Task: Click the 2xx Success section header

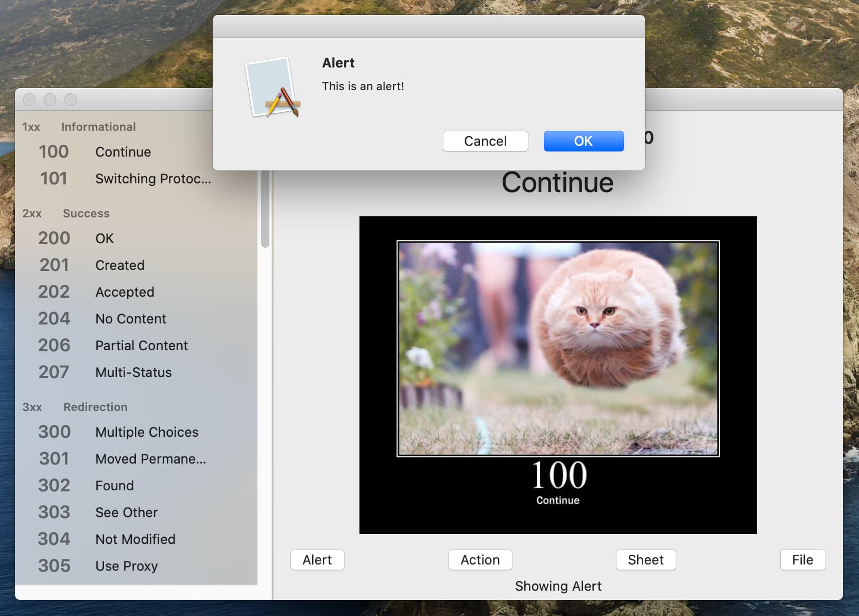Action: pyautogui.click(x=66, y=213)
